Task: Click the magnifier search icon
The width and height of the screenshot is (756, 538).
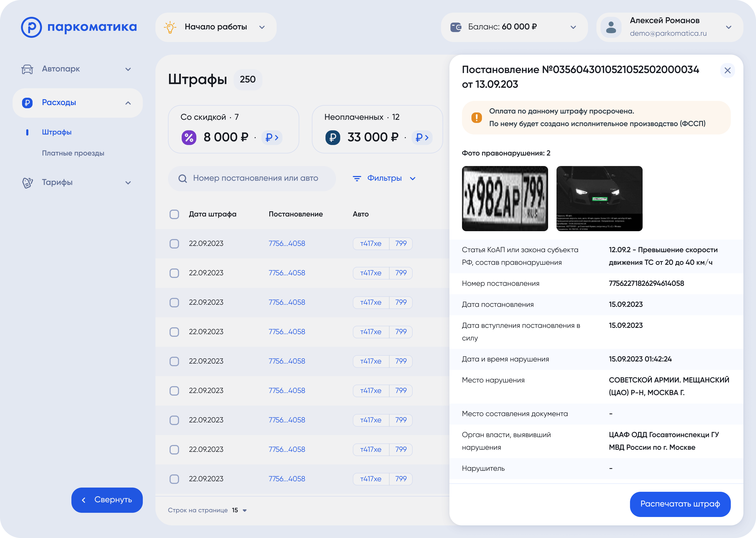Action: 182,179
